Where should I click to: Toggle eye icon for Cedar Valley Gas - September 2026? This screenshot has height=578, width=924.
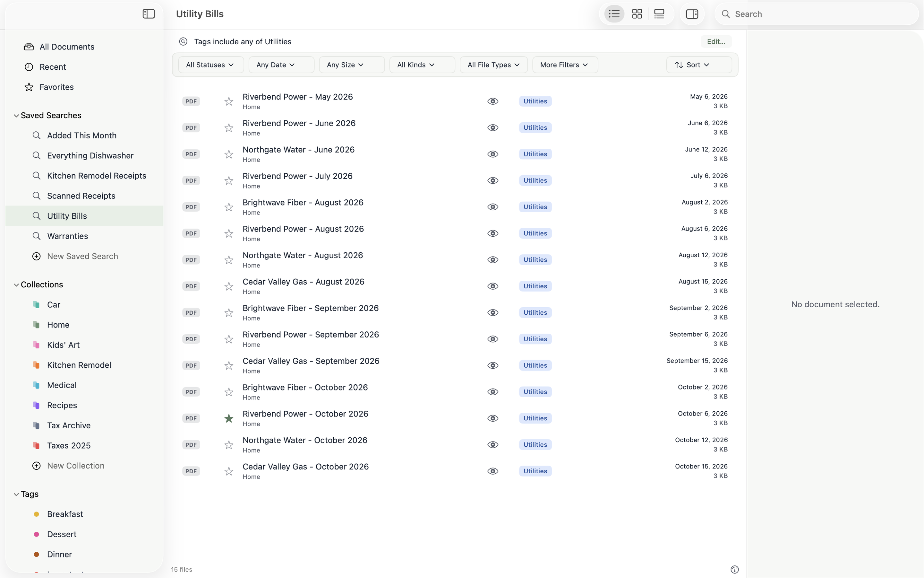492,365
